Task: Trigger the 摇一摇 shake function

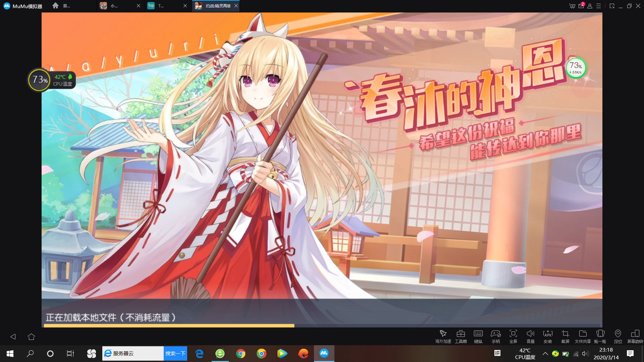Action: coord(600,337)
